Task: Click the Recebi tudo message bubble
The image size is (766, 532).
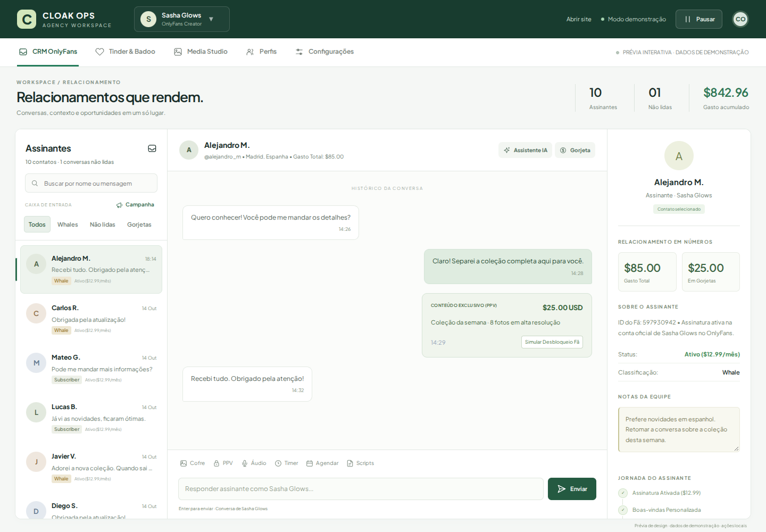Action: tap(247, 384)
